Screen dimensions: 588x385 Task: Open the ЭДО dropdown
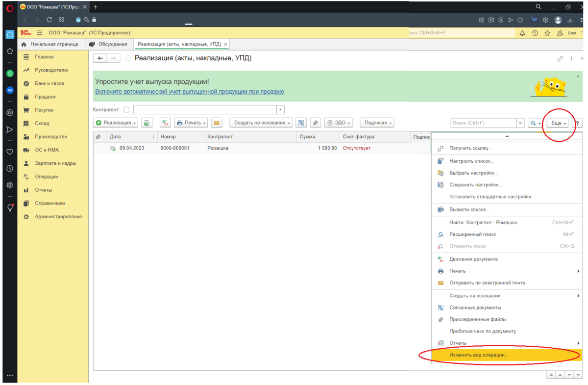tap(339, 123)
